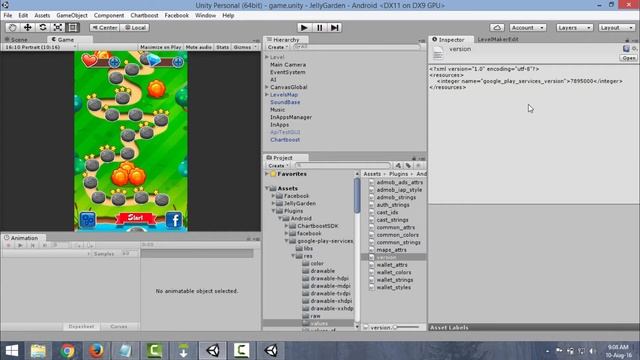Switch to Curves view
This screenshot has width=640, height=360.
point(119,327)
